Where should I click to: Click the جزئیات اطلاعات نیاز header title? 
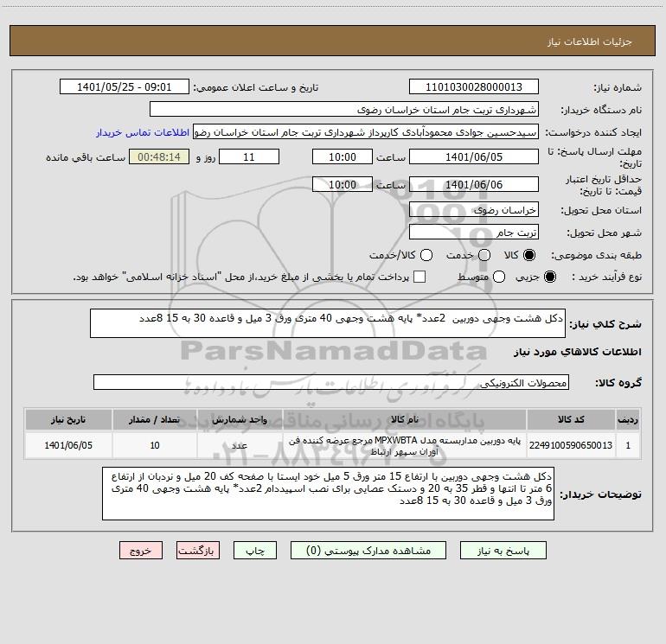click(590, 41)
